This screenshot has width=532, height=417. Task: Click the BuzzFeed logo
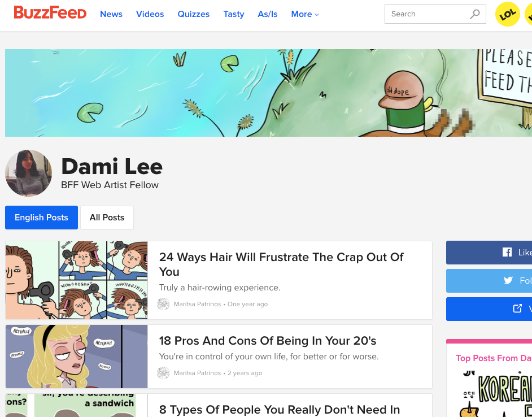(50, 13)
